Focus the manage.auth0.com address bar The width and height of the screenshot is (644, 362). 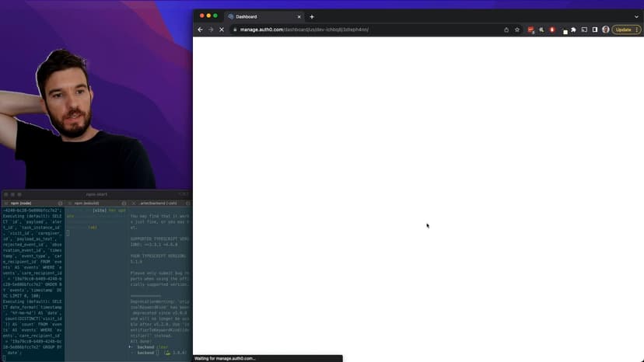coord(350,30)
